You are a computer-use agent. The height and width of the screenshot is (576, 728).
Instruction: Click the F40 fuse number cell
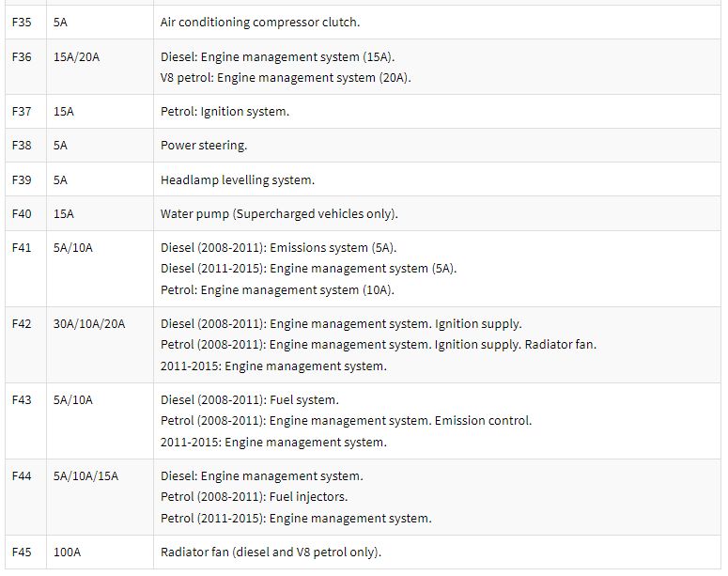point(22,213)
